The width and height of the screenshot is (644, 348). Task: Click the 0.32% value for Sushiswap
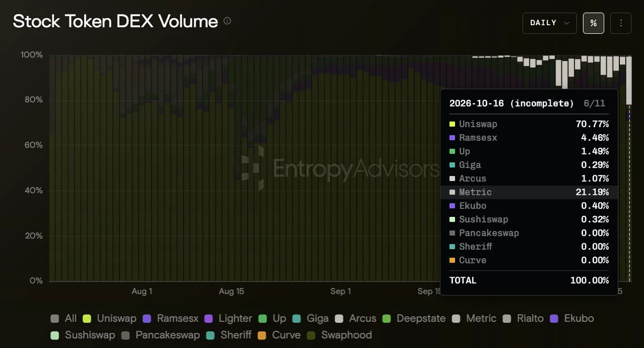(x=595, y=219)
